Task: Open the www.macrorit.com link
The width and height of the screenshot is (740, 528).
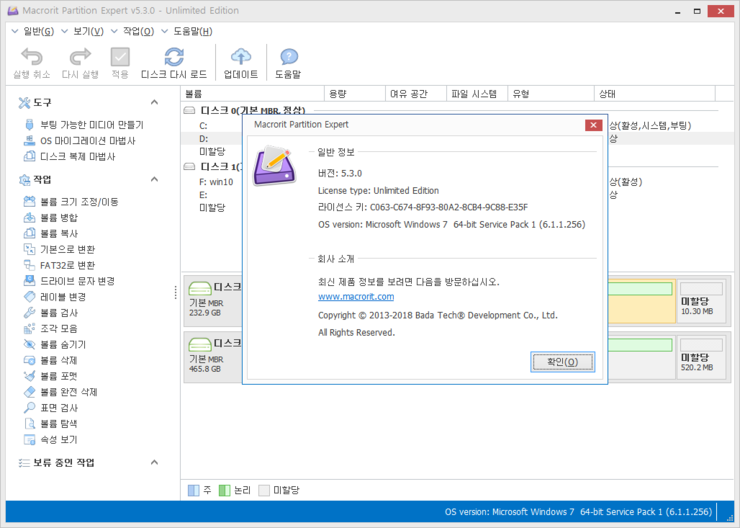Action: (x=356, y=296)
